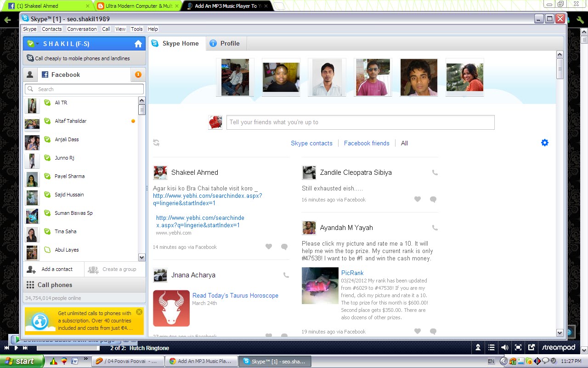Open Read Today's Taurus Horoscope link
This screenshot has height=368, width=588.
coord(236,295)
